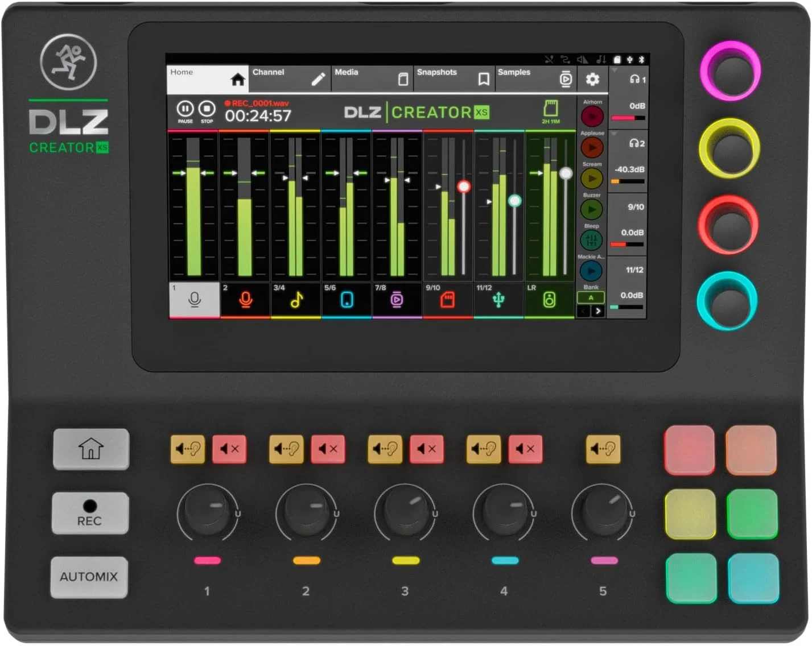Click the 9/10 channel fader knob
Screen dimensions: 812x646
(464, 187)
